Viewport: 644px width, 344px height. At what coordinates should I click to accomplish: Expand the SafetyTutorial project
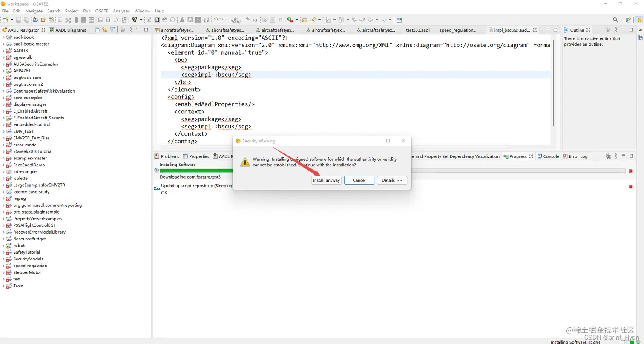3,252
